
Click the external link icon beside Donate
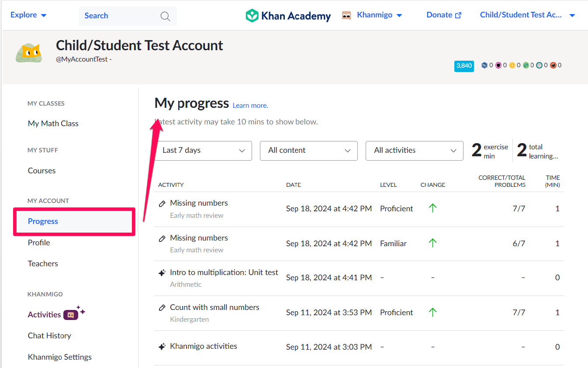coord(458,15)
